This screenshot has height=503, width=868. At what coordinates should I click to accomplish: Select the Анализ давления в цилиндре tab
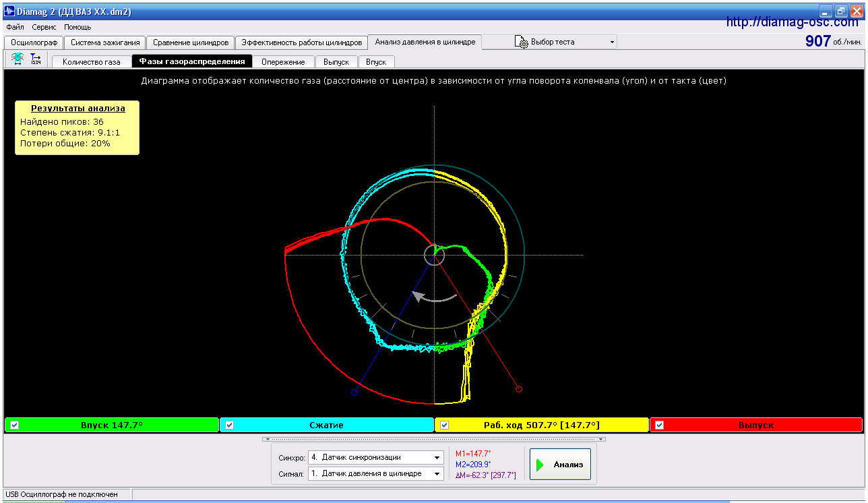[x=425, y=42]
